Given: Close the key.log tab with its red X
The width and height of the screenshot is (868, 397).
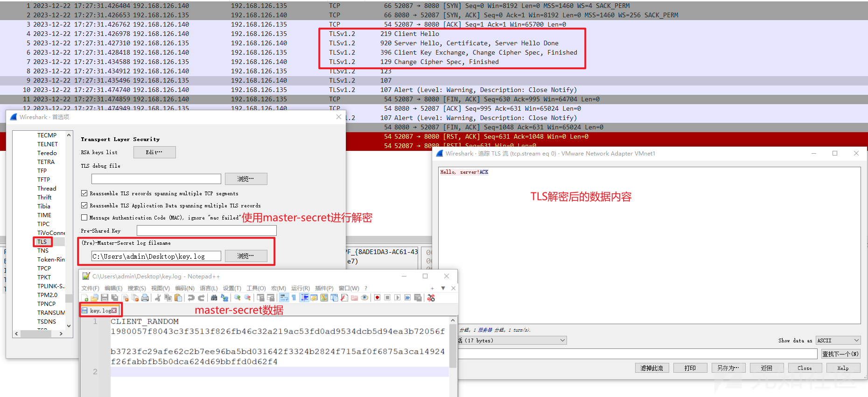Looking at the screenshot, I should (x=114, y=311).
